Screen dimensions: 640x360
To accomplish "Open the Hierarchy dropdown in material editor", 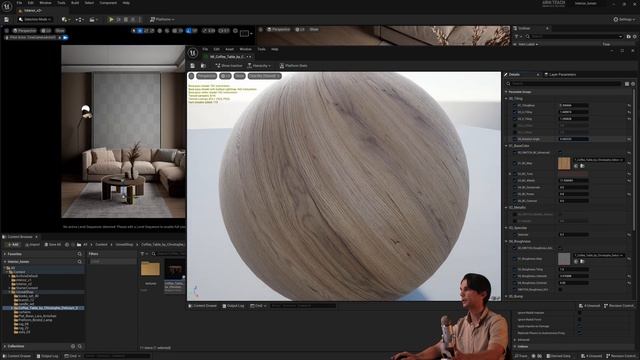I will pos(259,65).
